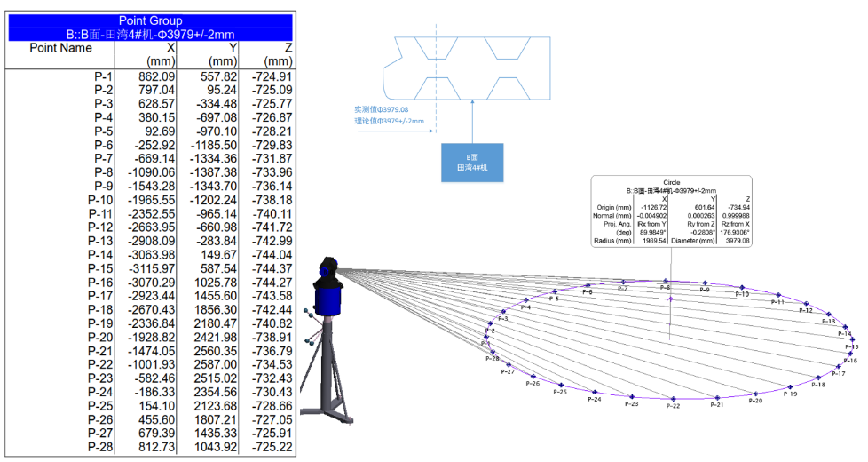Click the Point Name column header

[x=60, y=48]
